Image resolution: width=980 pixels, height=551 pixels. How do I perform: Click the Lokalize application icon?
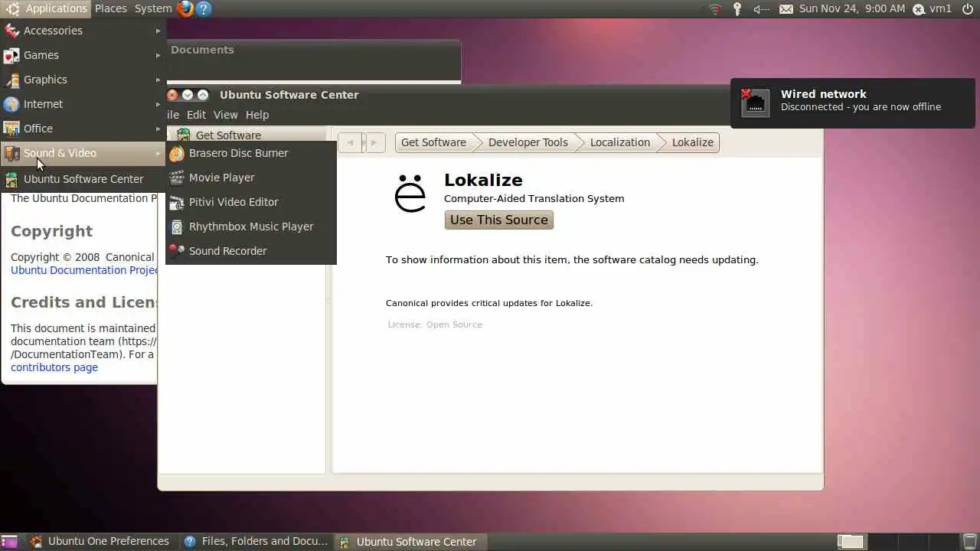point(410,194)
